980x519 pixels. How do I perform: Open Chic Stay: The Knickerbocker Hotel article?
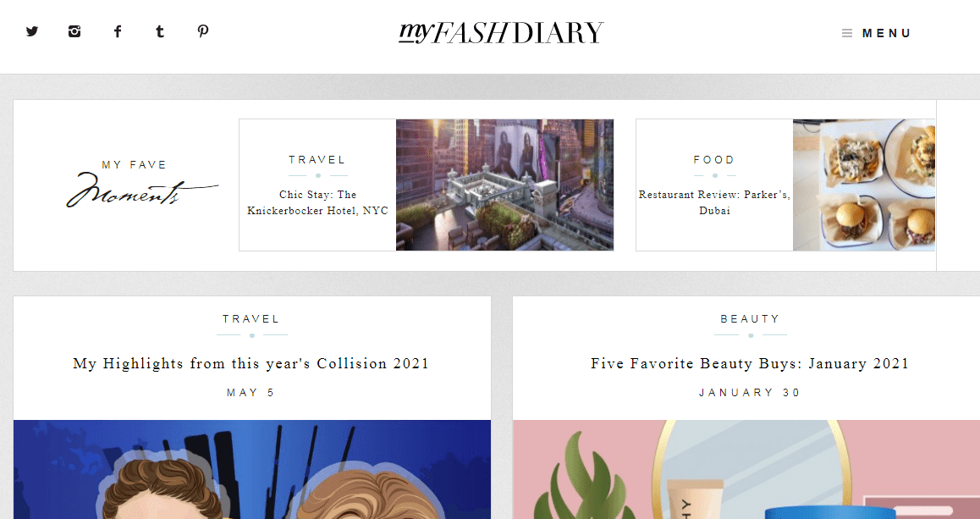[317, 202]
